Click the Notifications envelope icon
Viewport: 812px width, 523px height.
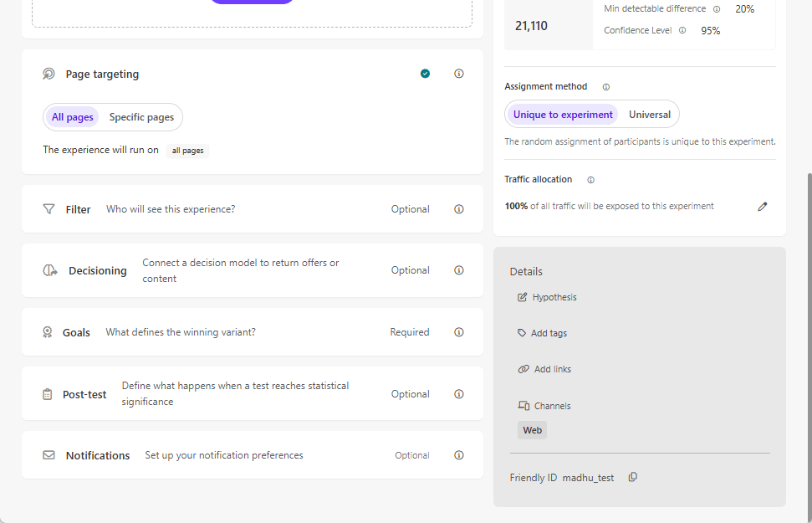tap(47, 454)
